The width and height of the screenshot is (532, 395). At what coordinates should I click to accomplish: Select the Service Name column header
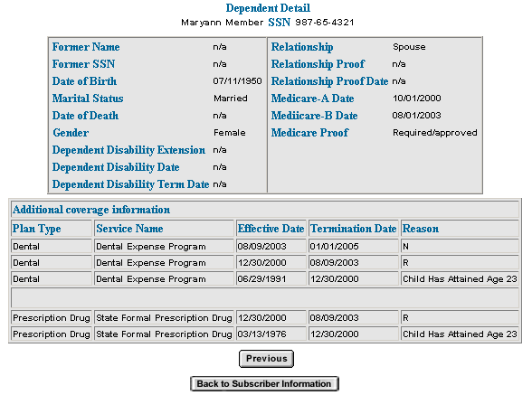click(x=129, y=229)
